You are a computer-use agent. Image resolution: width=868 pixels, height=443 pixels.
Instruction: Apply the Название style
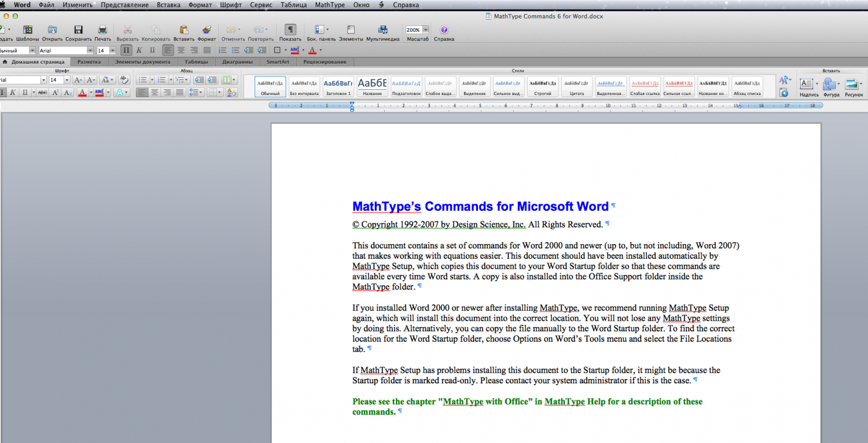(x=372, y=87)
